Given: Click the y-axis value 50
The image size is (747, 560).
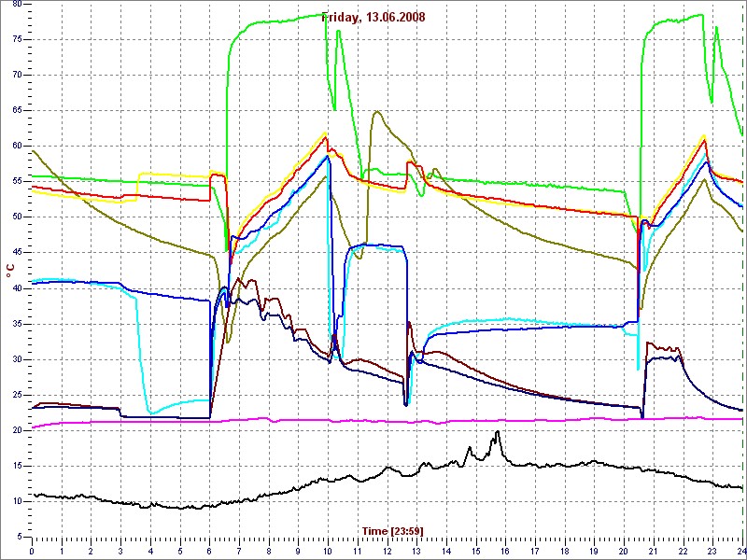Looking at the screenshot, I should (17, 217).
